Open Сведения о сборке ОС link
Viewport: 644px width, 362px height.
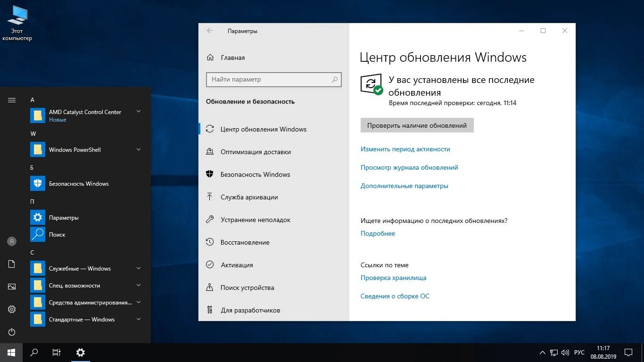click(395, 296)
